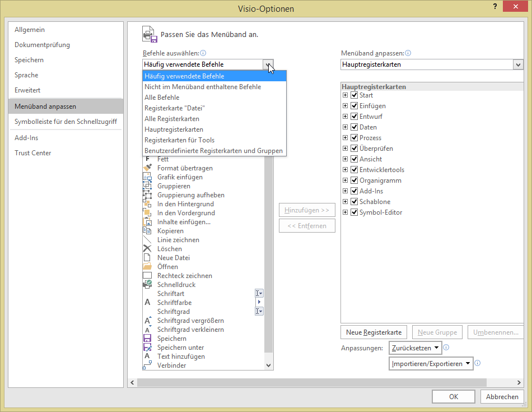Select "Alle Befehle" from dropdown list

click(214, 97)
